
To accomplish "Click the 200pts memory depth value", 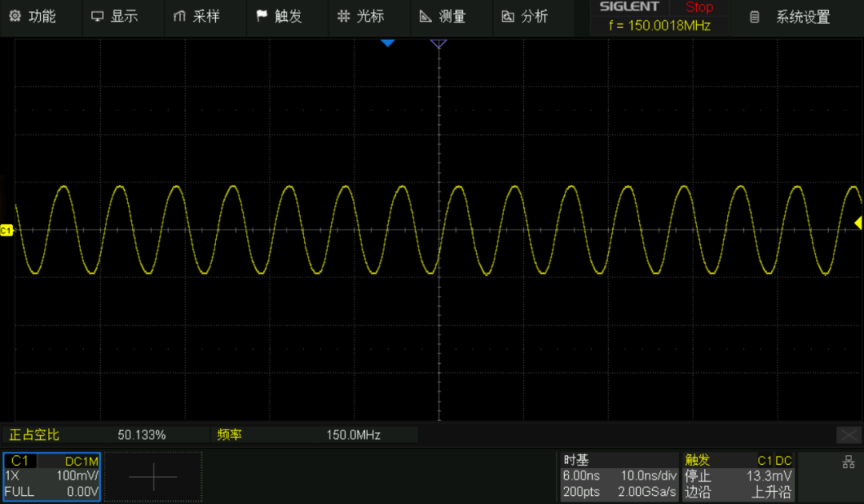I will coord(582,491).
